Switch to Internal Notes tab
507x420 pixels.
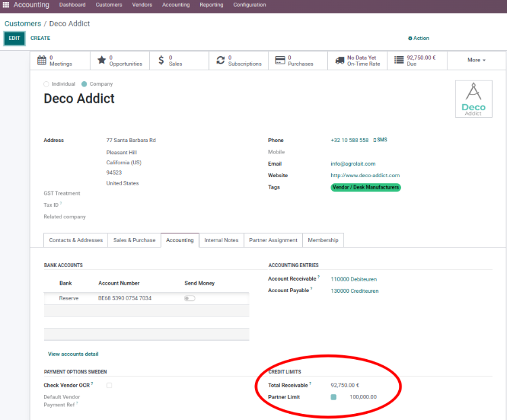(221, 240)
